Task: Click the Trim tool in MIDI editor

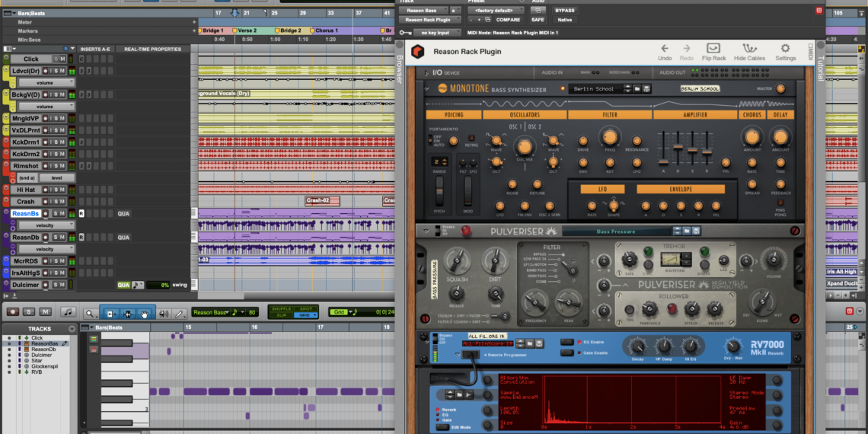Action: pyautogui.click(x=110, y=312)
